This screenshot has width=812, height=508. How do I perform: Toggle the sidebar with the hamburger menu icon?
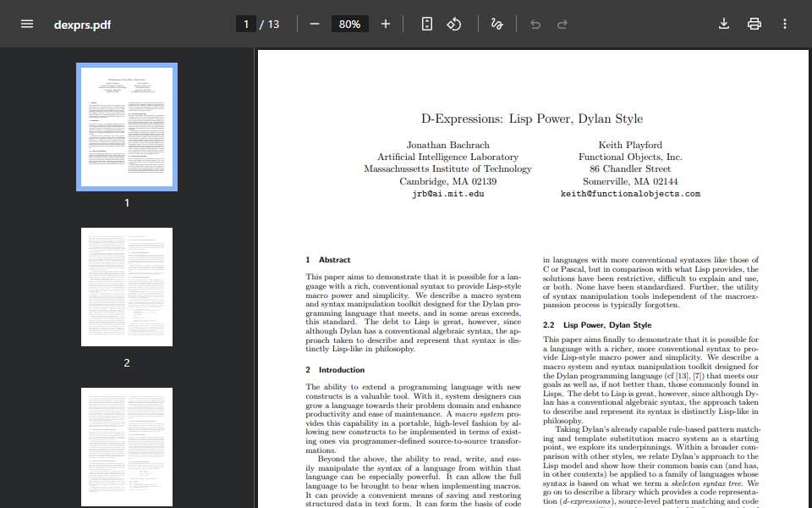[27, 24]
